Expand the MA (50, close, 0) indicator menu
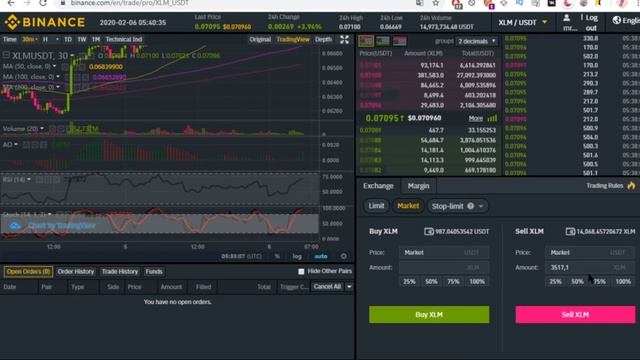 point(55,66)
